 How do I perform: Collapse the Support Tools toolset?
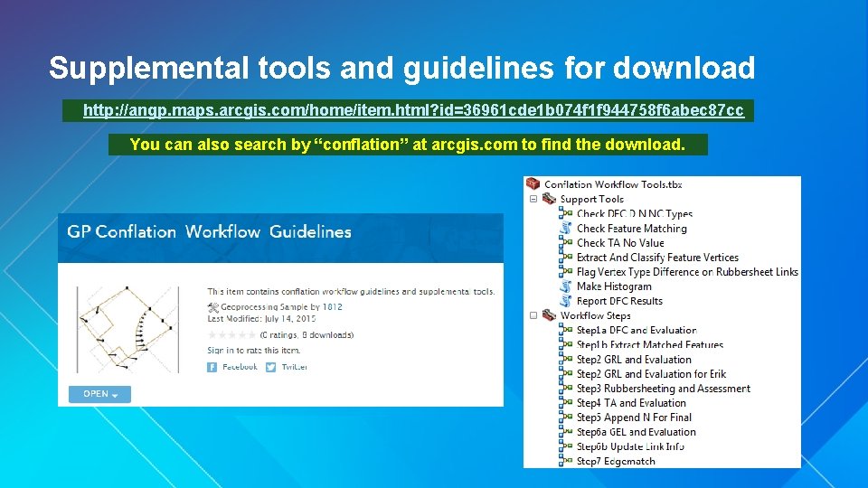(533, 199)
